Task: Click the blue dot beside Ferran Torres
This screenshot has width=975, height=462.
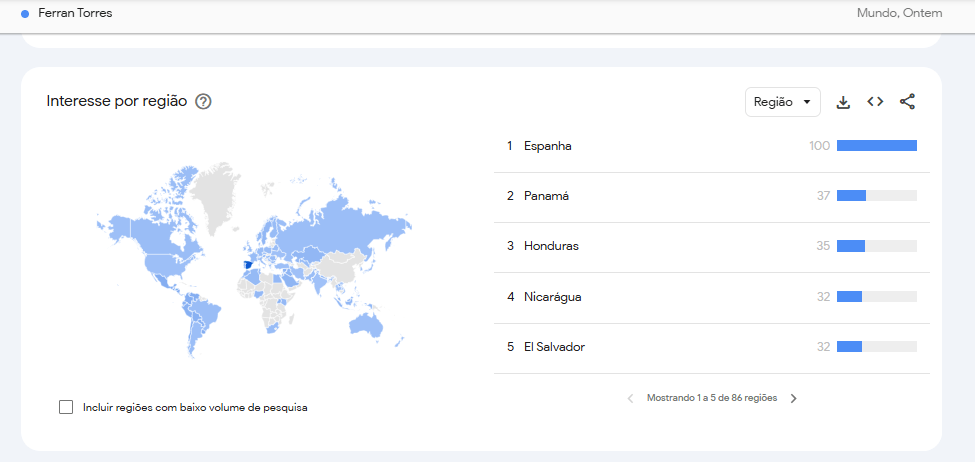Action: 25,14
